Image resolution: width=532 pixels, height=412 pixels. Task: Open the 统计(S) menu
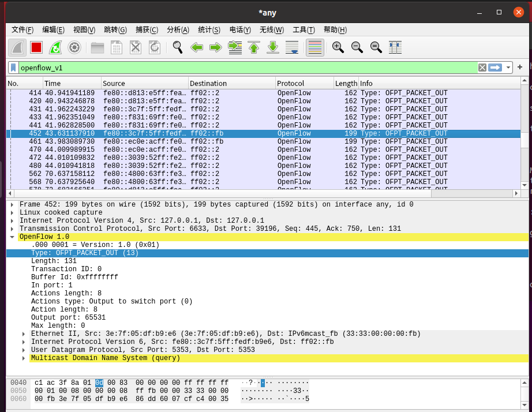pos(209,30)
